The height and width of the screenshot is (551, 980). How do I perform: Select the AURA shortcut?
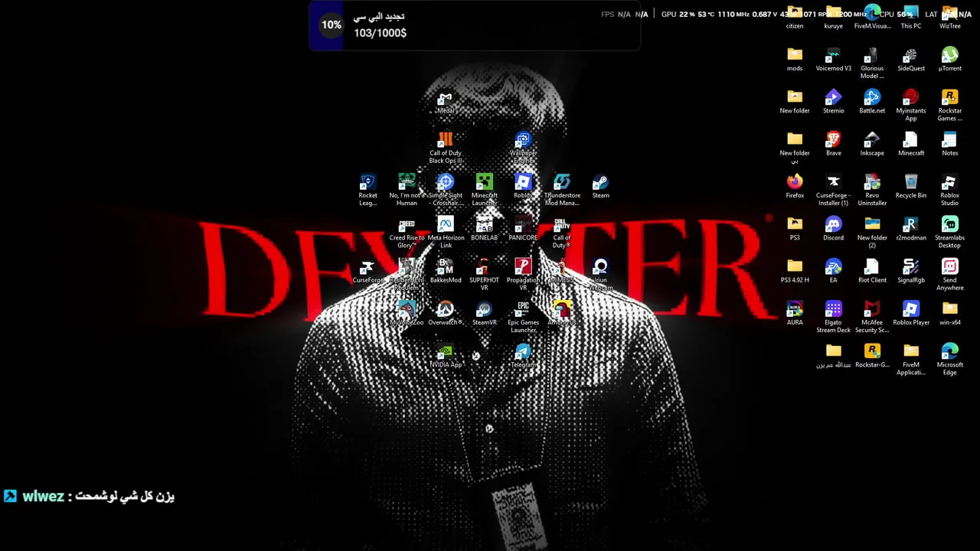click(795, 312)
